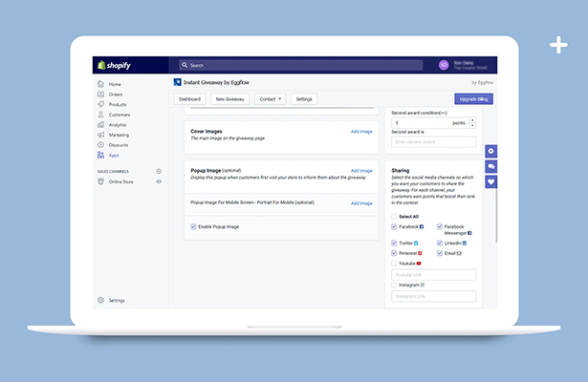
Task: Go to Orders in the sidebar
Action: [115, 95]
